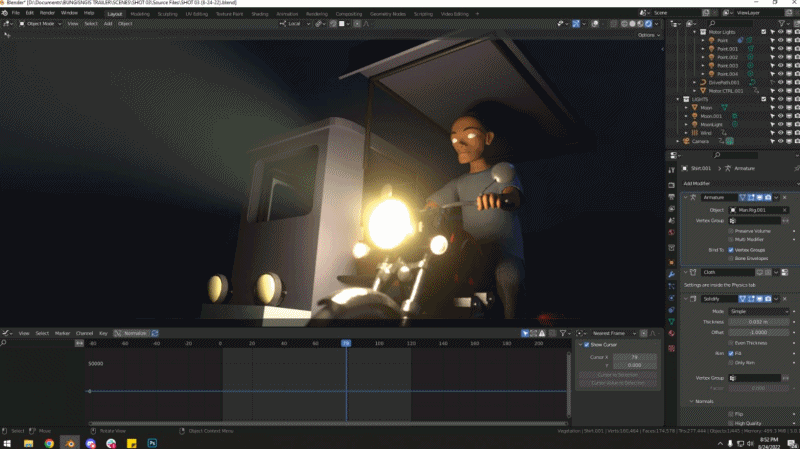Image resolution: width=800 pixels, height=449 pixels.
Task: Open the Render menu
Action: tap(47, 12)
